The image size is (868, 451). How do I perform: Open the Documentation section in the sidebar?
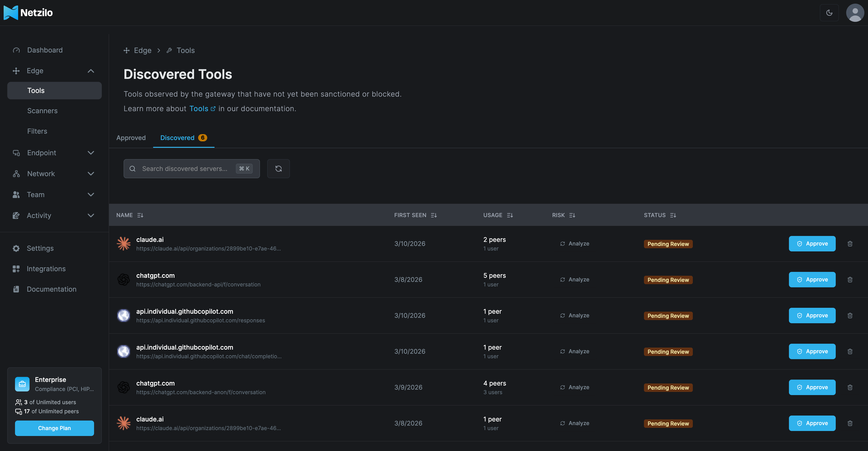point(51,289)
